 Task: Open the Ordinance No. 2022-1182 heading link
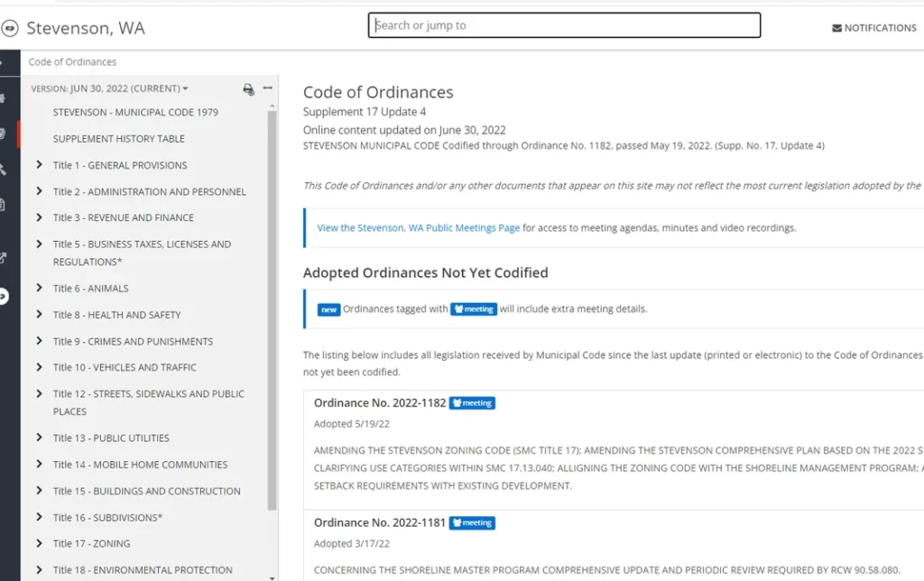(380, 403)
